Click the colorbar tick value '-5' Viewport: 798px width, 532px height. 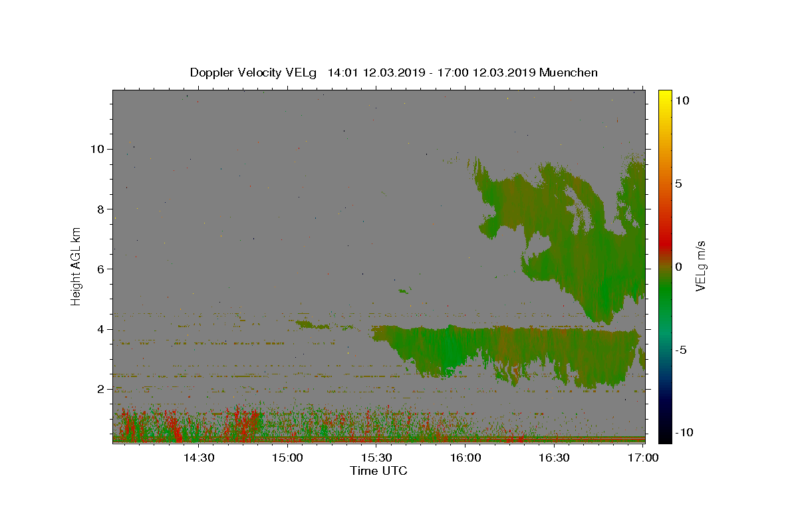(x=680, y=350)
